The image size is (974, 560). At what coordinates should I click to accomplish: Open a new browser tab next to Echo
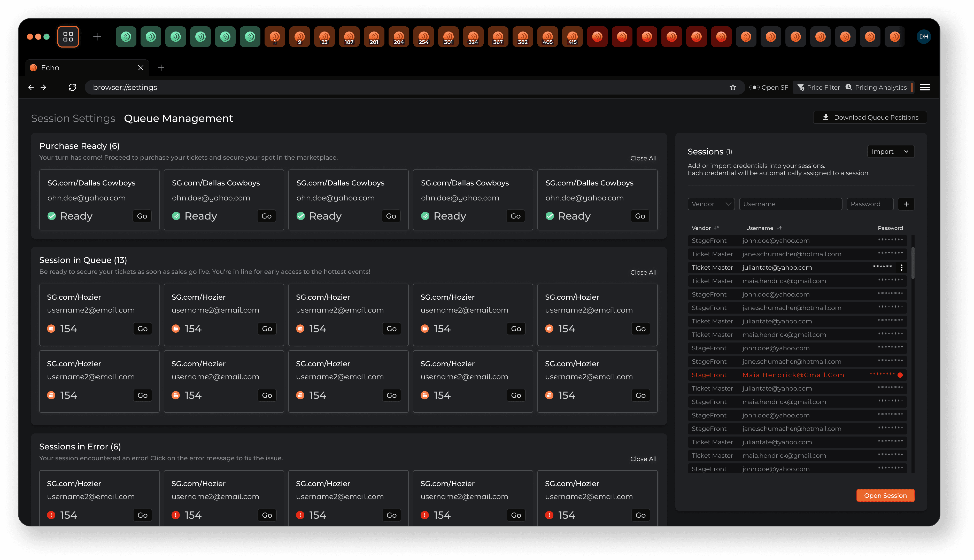tap(161, 68)
